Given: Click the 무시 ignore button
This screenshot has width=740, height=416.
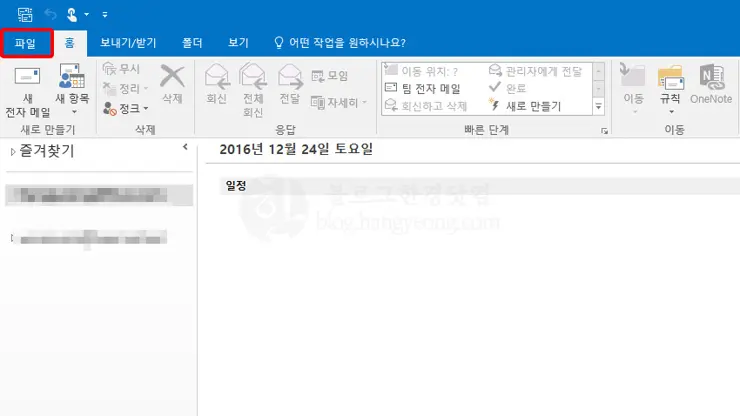Looking at the screenshot, I should pos(121,69).
